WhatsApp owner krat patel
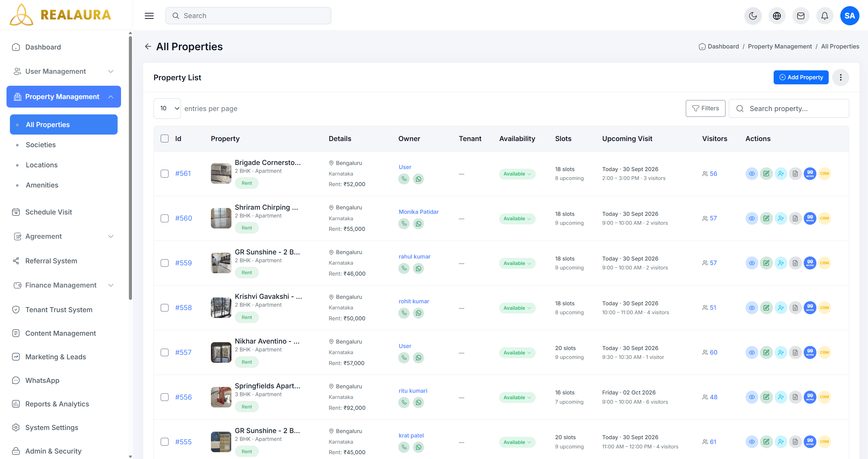This screenshot has width=868, height=459. pos(418,447)
